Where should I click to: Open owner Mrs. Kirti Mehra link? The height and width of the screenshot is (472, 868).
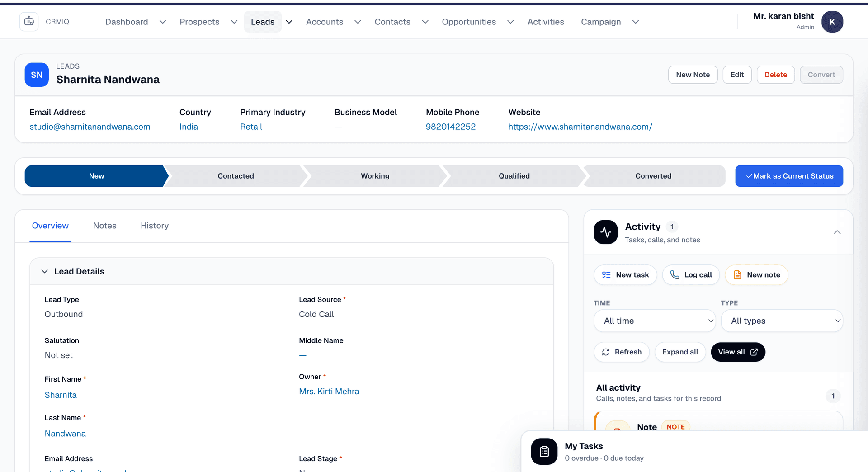pyautogui.click(x=329, y=392)
